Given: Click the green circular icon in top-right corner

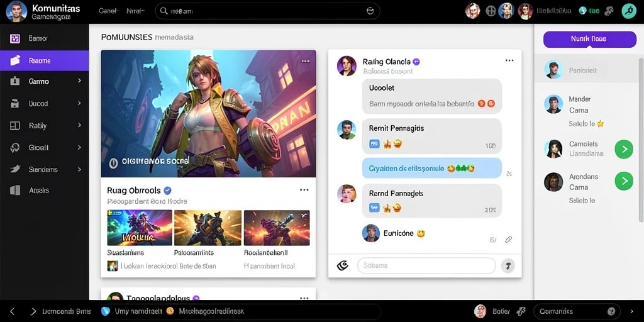Looking at the screenshot, I should pyautogui.click(x=629, y=11).
